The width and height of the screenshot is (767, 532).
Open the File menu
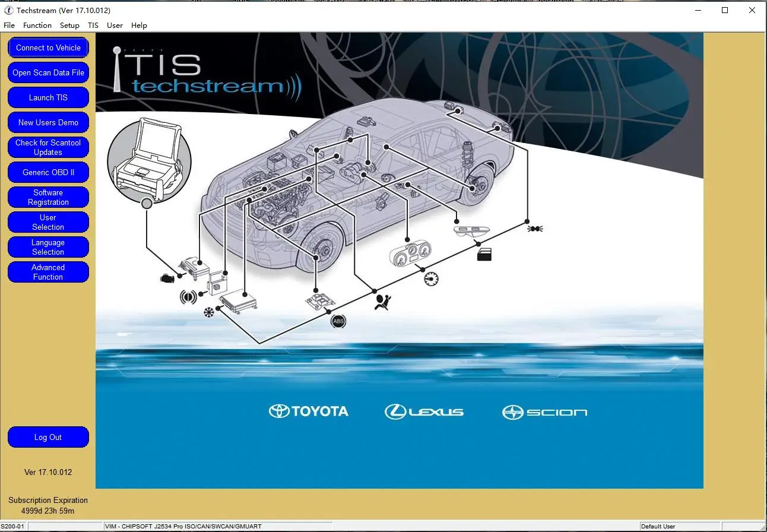pos(9,26)
